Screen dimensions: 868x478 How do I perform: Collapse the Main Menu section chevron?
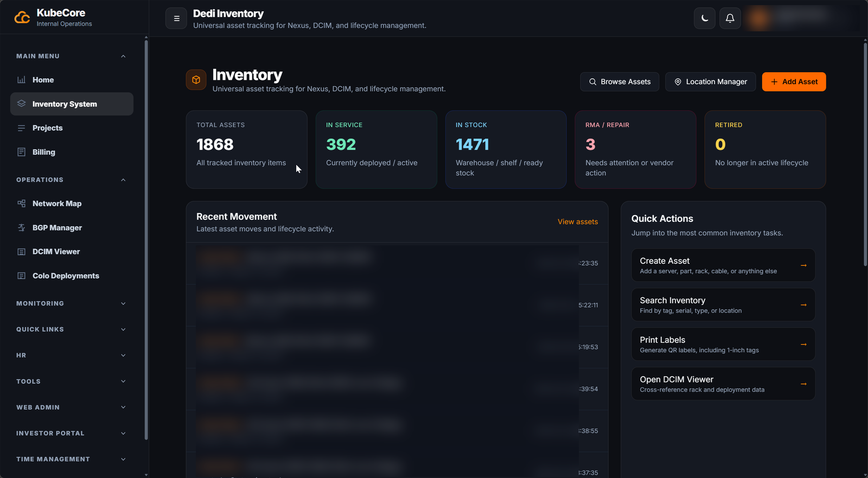(123, 56)
